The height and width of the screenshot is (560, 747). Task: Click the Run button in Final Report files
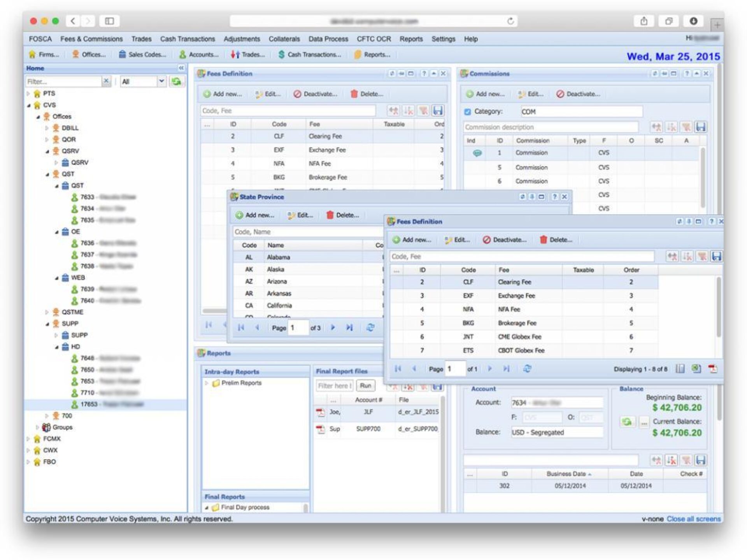click(365, 386)
